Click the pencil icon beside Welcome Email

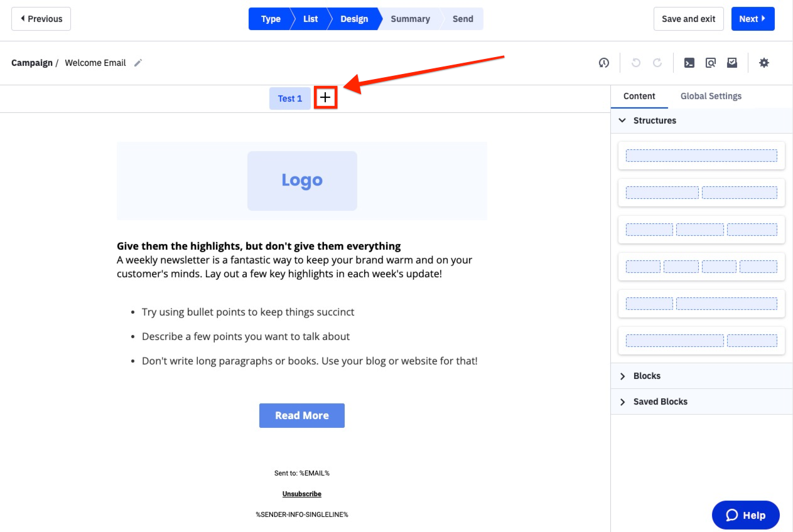(138, 63)
